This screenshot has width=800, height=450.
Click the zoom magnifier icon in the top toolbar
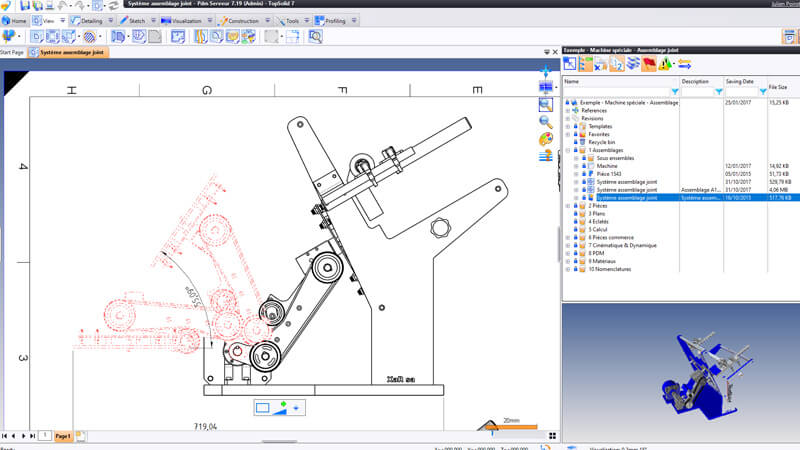pos(315,37)
